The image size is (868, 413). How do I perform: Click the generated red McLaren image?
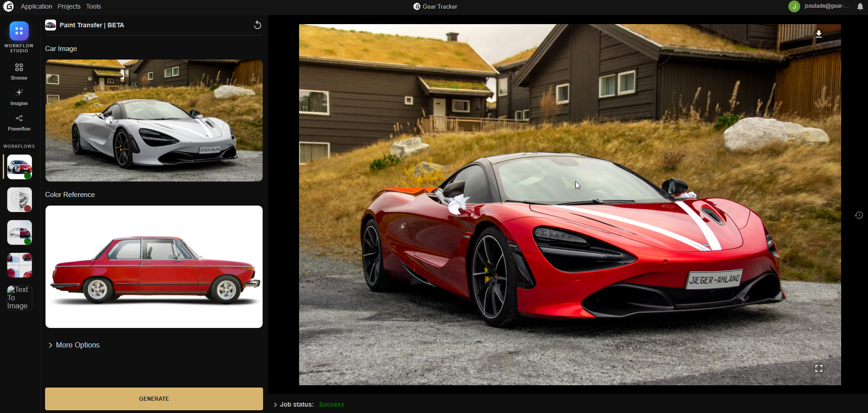570,205
